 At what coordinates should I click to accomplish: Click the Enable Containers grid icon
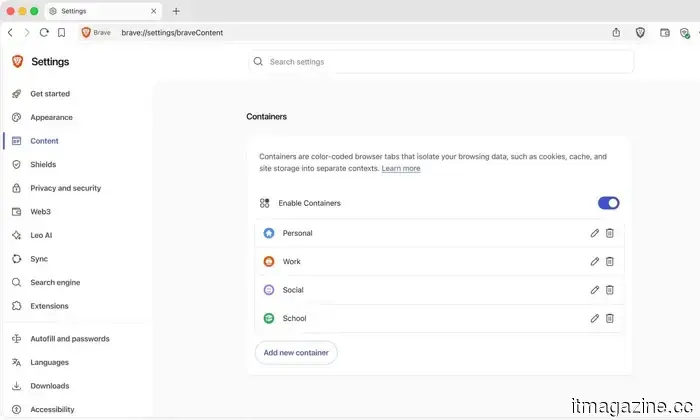(264, 203)
